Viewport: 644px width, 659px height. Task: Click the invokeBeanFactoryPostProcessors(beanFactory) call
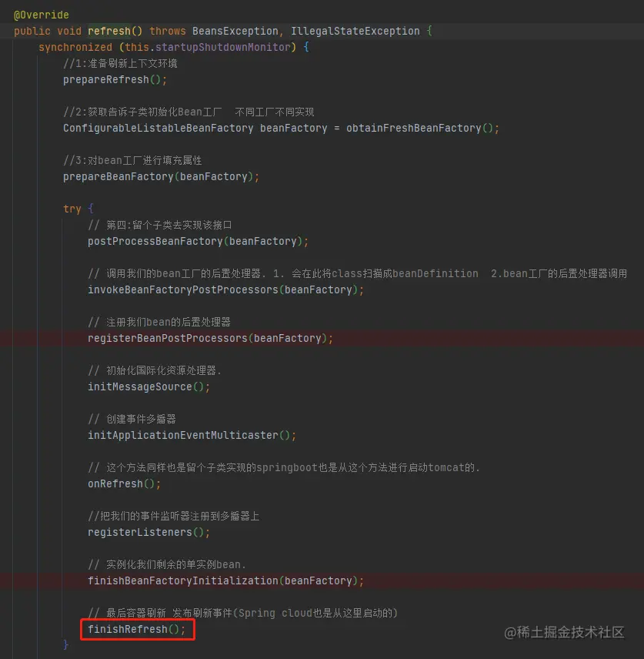[225, 289]
